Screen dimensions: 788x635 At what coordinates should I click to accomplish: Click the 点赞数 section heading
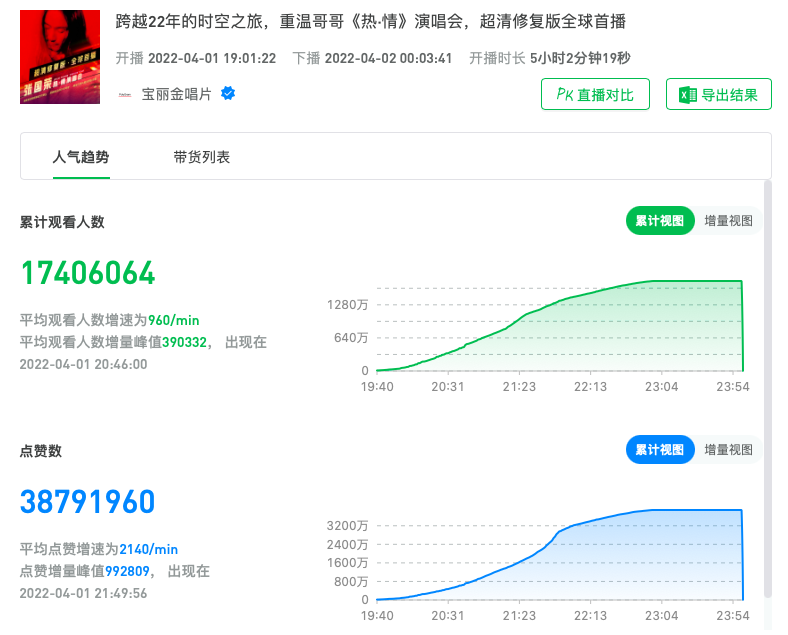click(x=41, y=451)
